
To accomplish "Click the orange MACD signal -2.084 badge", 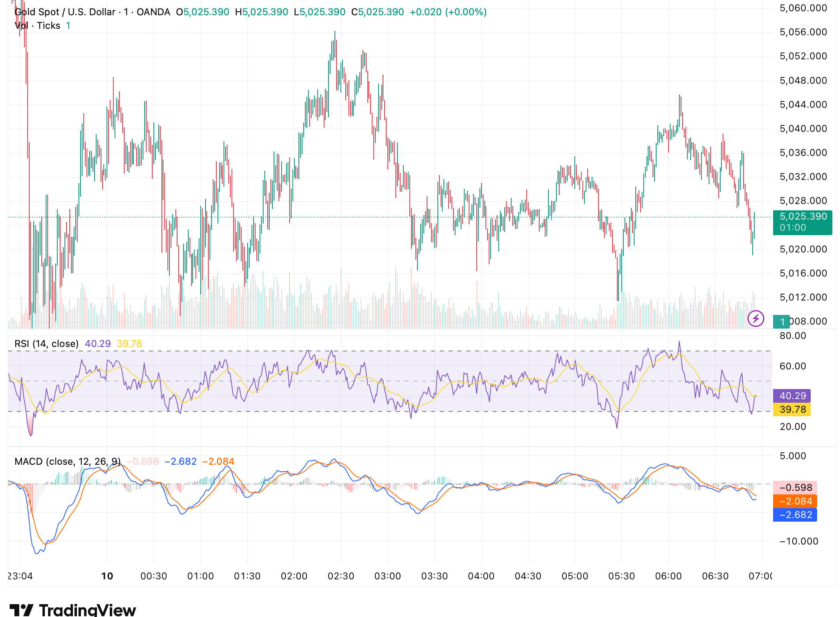I will (x=795, y=501).
